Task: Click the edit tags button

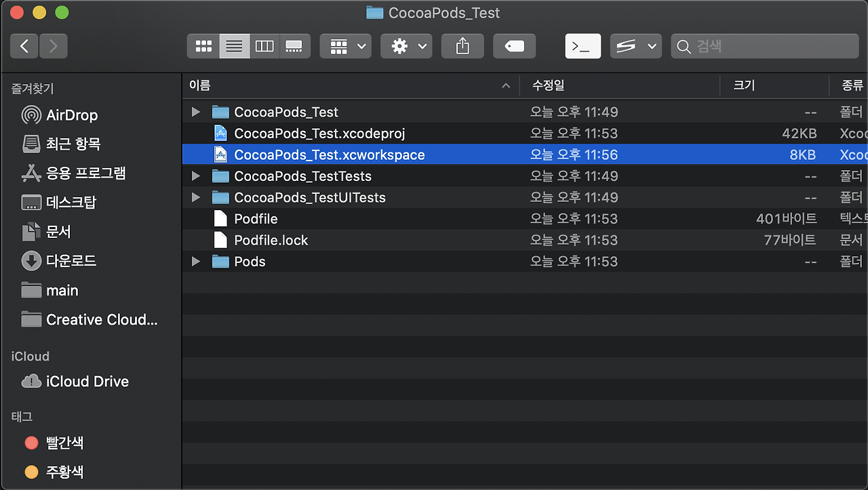Action: point(514,46)
